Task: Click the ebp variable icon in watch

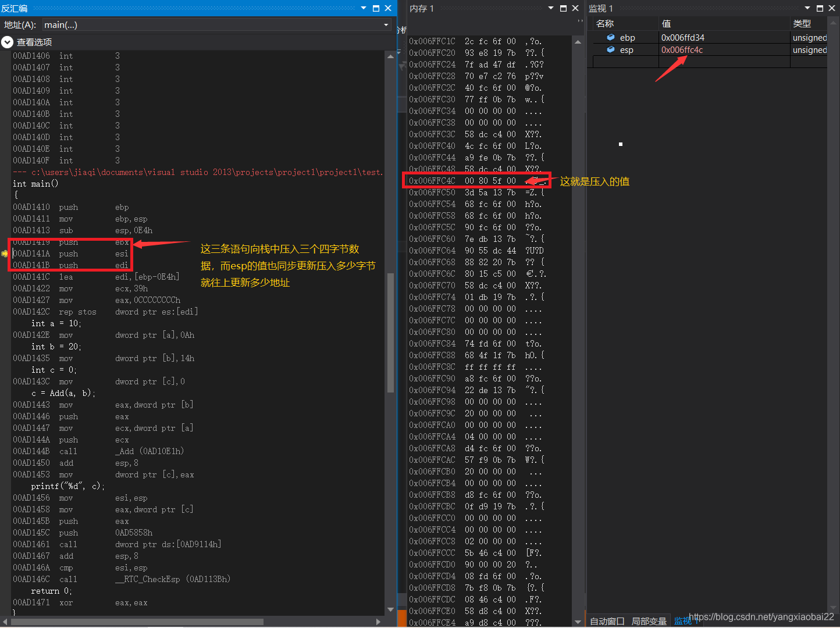Action: click(611, 37)
